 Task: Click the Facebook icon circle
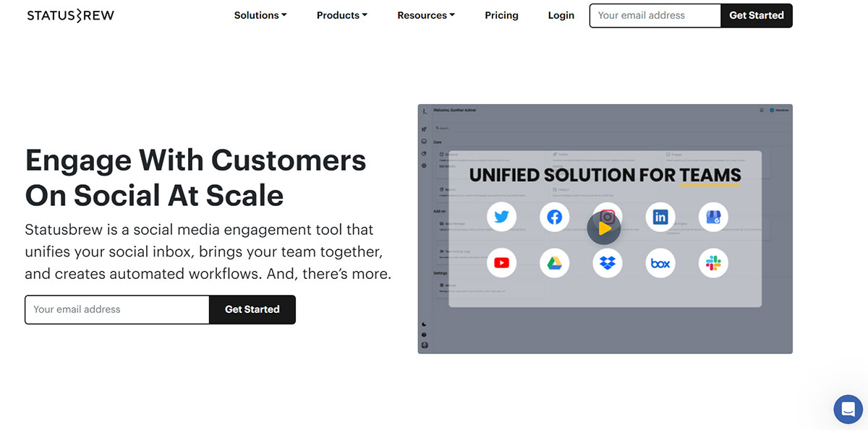[554, 217]
